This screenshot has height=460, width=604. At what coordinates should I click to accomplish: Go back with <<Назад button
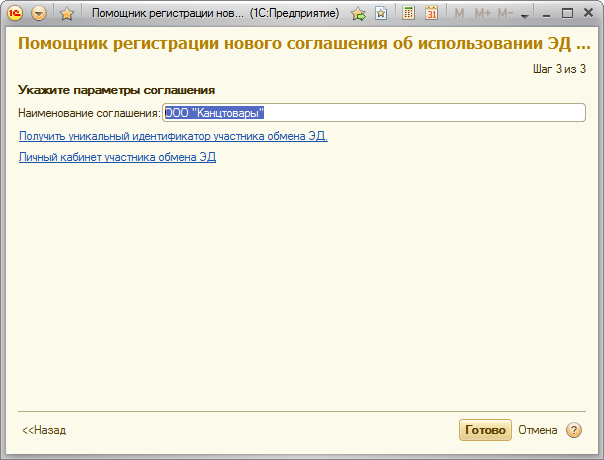click(44, 430)
